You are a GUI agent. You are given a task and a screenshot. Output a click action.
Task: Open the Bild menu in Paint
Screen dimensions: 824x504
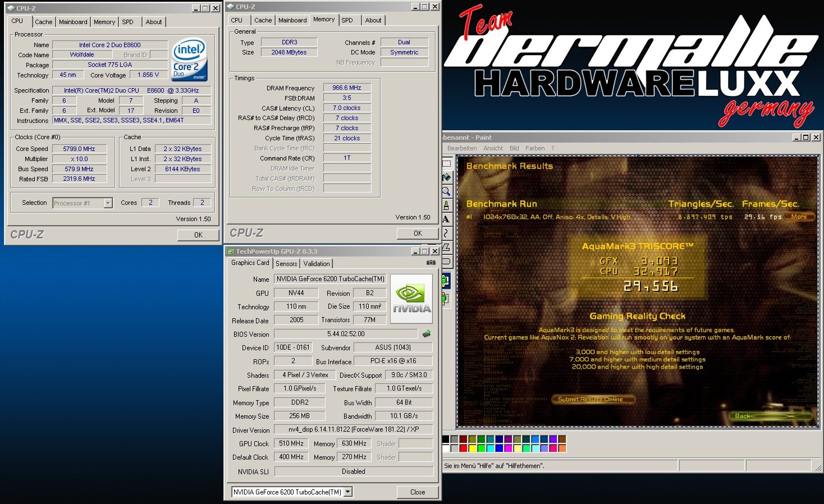[514, 148]
